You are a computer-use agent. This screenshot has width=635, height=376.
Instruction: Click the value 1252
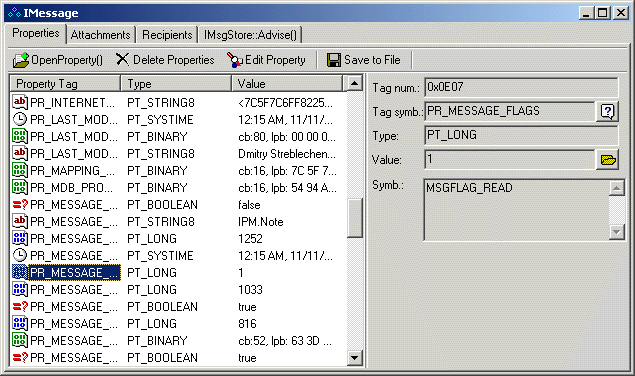pyautogui.click(x=250, y=239)
